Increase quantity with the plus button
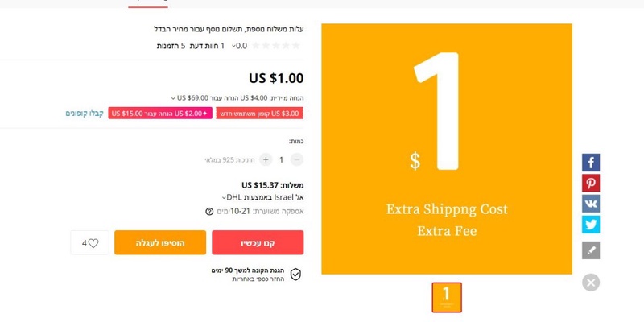The height and width of the screenshot is (322, 644). click(x=266, y=159)
